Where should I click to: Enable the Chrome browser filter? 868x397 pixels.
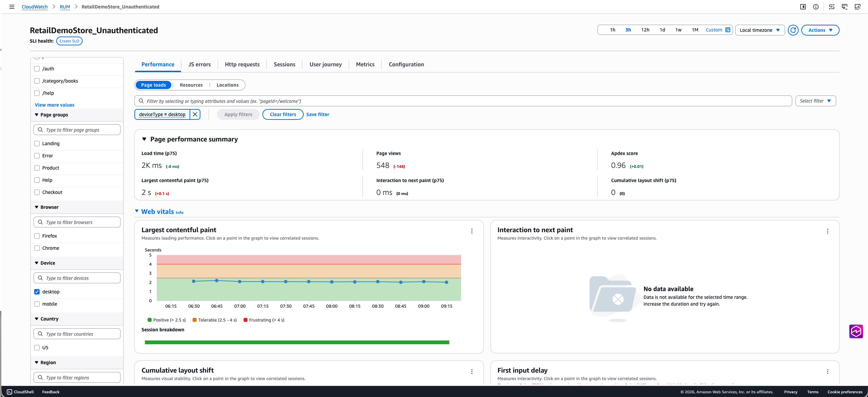(37, 248)
